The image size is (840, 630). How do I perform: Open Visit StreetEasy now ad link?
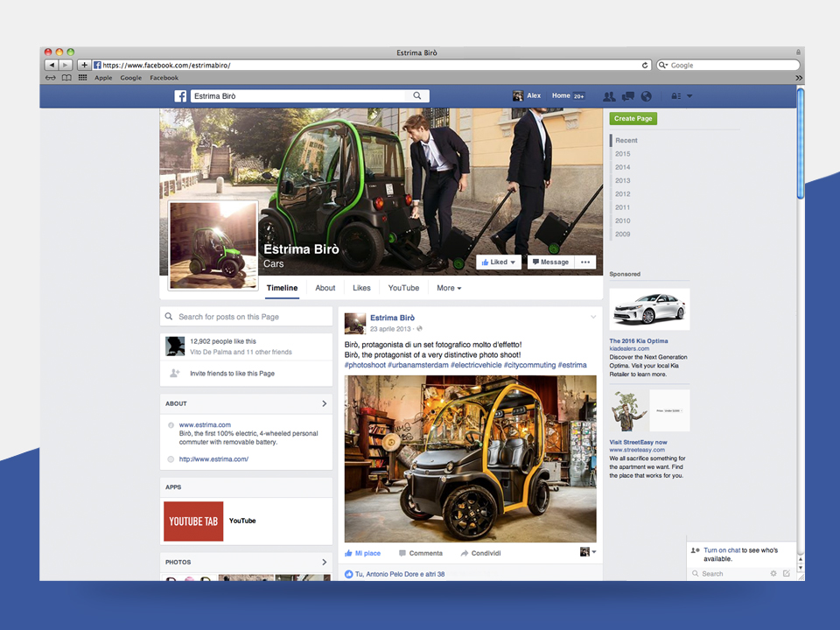point(638,442)
